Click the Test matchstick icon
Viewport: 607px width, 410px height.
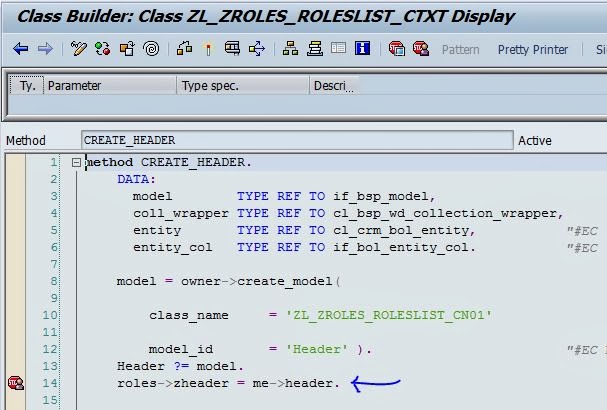pos(208,49)
